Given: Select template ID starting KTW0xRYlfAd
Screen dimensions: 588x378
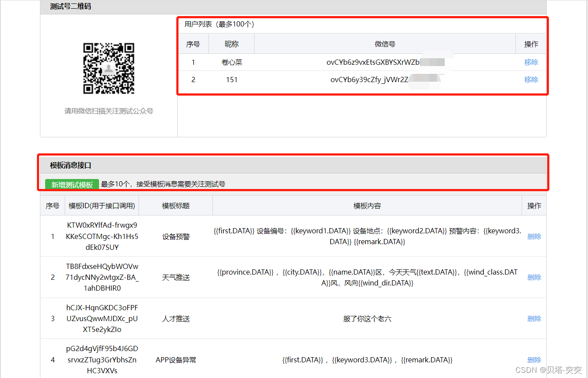Looking at the screenshot, I should [102, 236].
